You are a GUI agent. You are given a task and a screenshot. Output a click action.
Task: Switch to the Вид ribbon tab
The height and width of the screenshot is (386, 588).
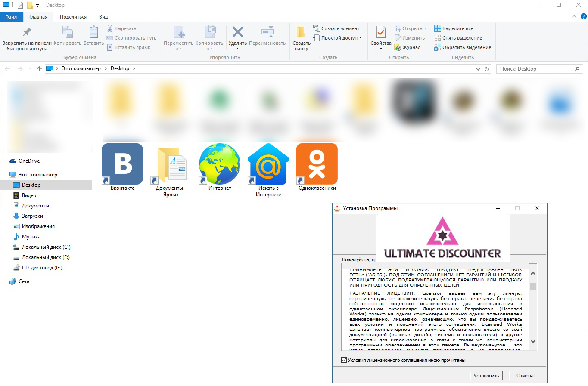point(103,17)
